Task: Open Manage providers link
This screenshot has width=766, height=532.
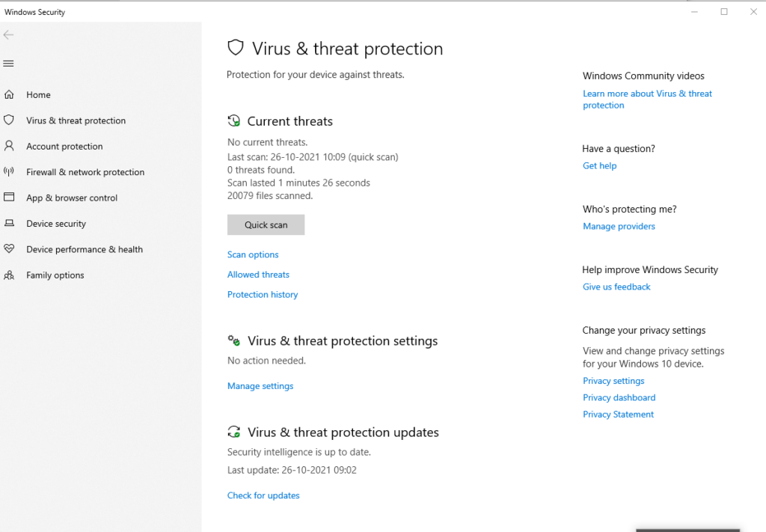Action: tap(619, 226)
